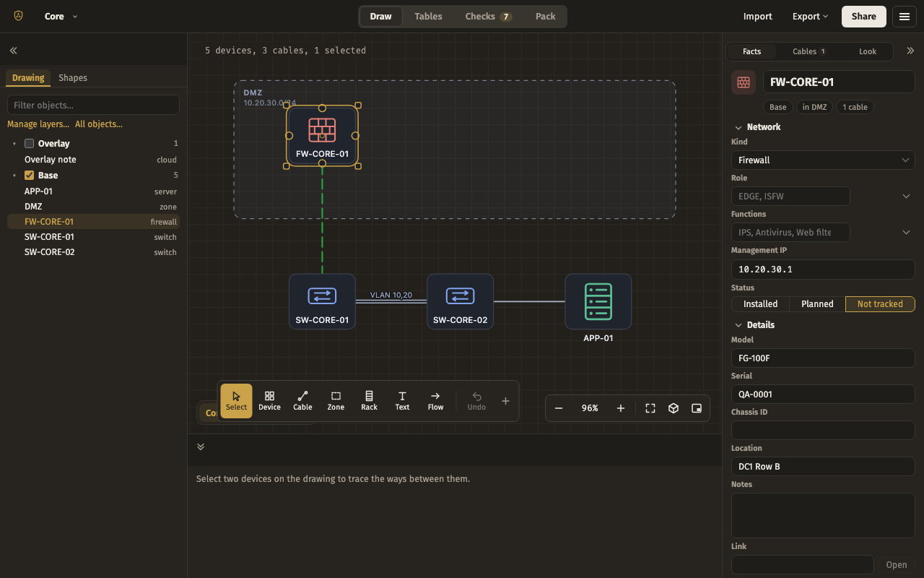The image size is (924, 578).
Task: Activate the Flow tool
Action: click(435, 401)
